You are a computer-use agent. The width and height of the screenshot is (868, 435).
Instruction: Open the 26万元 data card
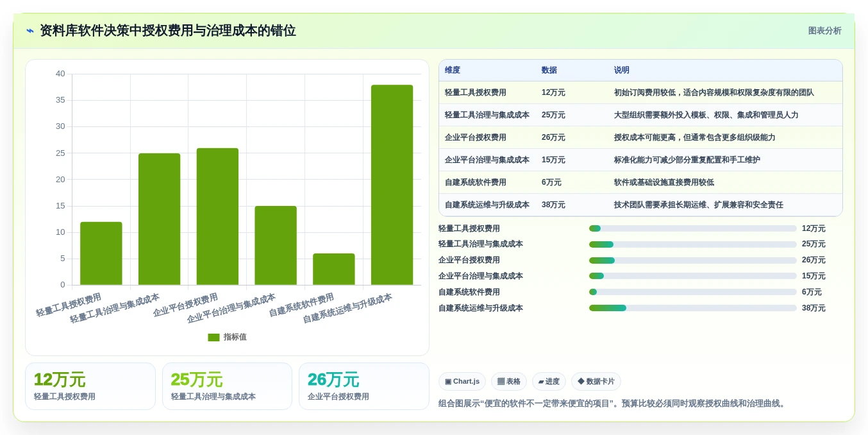click(364, 386)
